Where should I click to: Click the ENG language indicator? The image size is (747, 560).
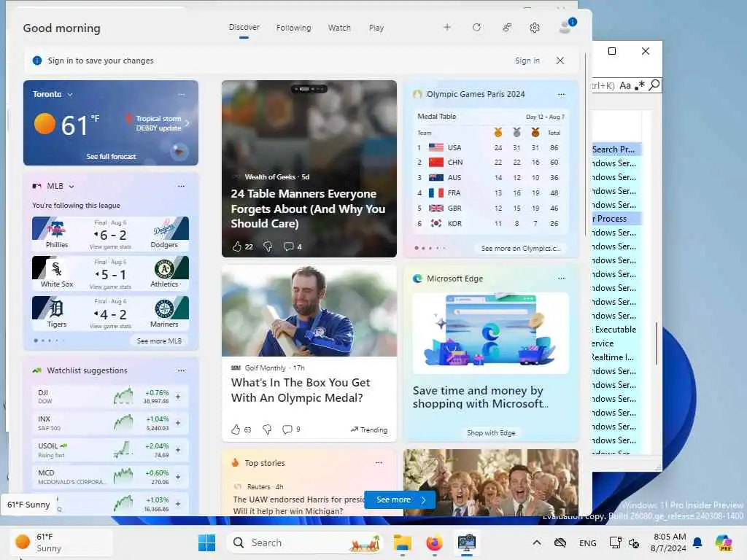[x=587, y=542]
